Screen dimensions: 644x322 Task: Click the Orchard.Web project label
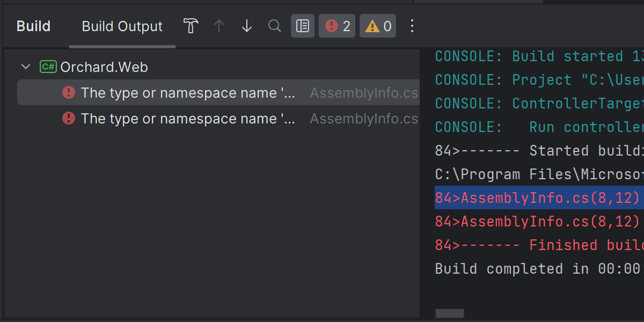click(x=104, y=67)
